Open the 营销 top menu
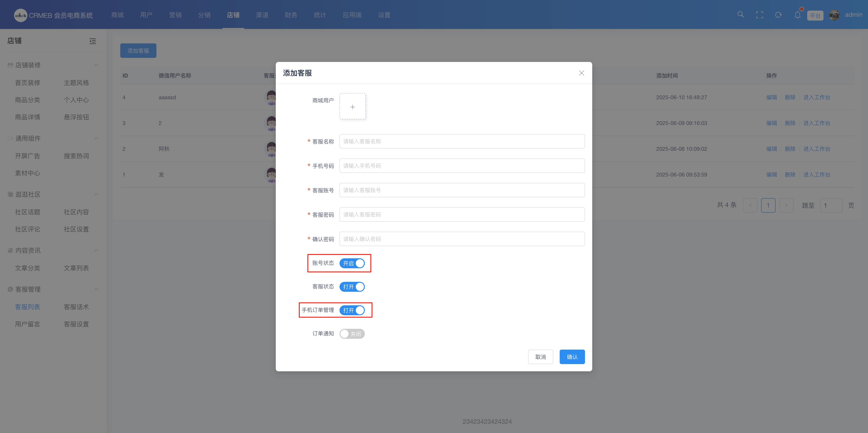This screenshot has height=433, width=868. [176, 15]
